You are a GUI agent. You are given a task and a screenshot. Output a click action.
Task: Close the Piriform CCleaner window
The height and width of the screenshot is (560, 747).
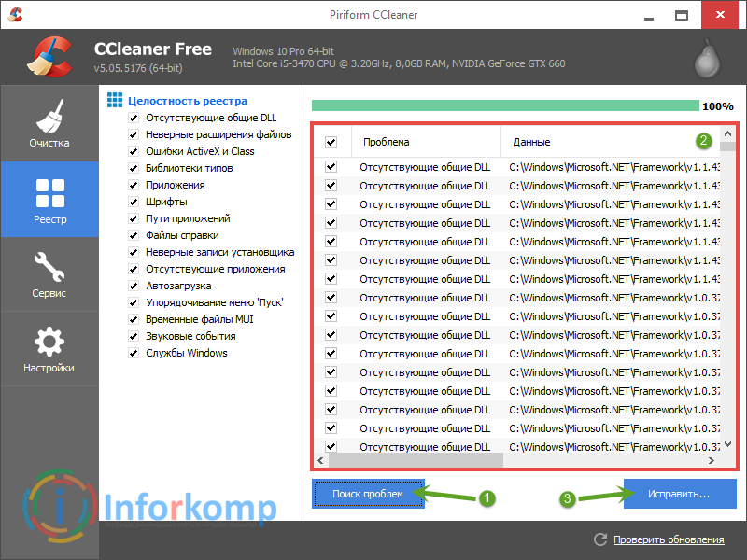tap(720, 15)
